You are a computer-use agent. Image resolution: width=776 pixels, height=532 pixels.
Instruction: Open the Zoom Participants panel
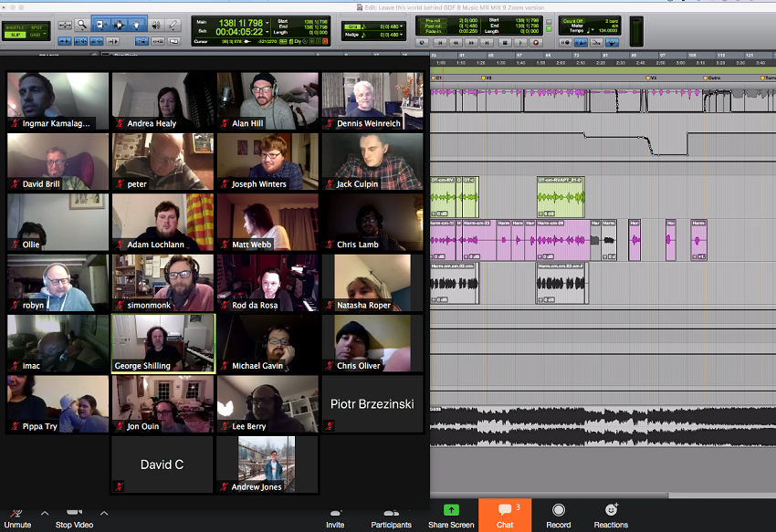coord(391,518)
